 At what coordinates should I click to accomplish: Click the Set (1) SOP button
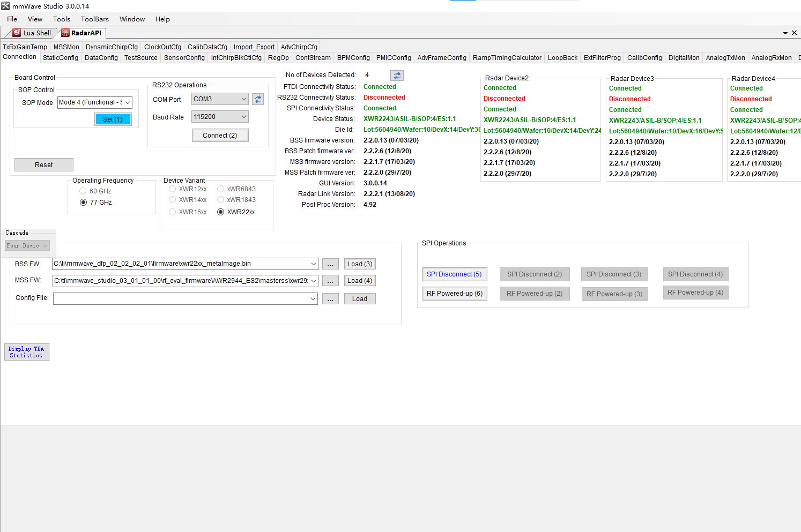click(113, 119)
